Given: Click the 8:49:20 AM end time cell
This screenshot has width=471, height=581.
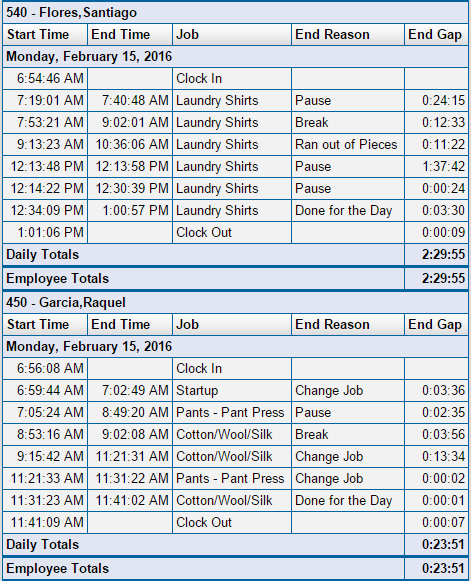Looking at the screenshot, I should pos(130,412).
